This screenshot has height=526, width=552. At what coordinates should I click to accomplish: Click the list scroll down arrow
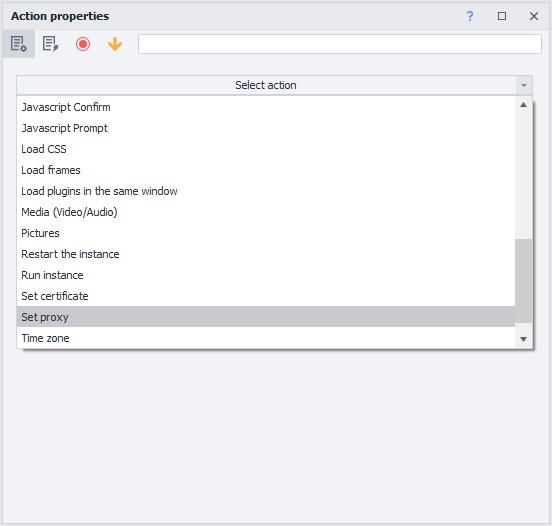coord(523,339)
